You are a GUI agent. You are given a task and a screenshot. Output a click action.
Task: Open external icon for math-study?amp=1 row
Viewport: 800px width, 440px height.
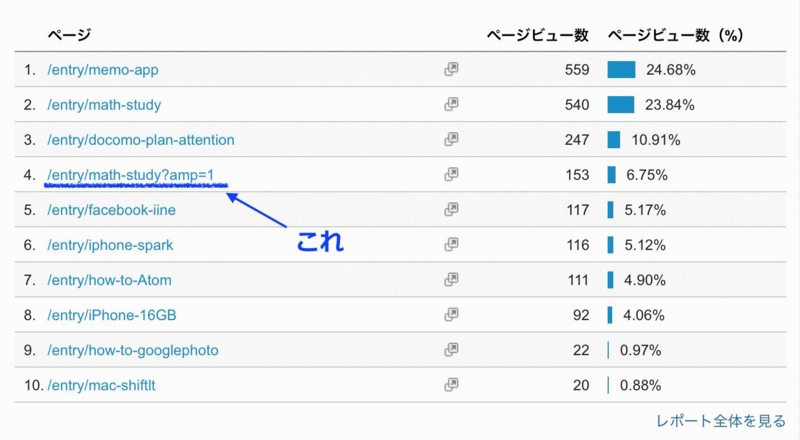[x=451, y=175]
